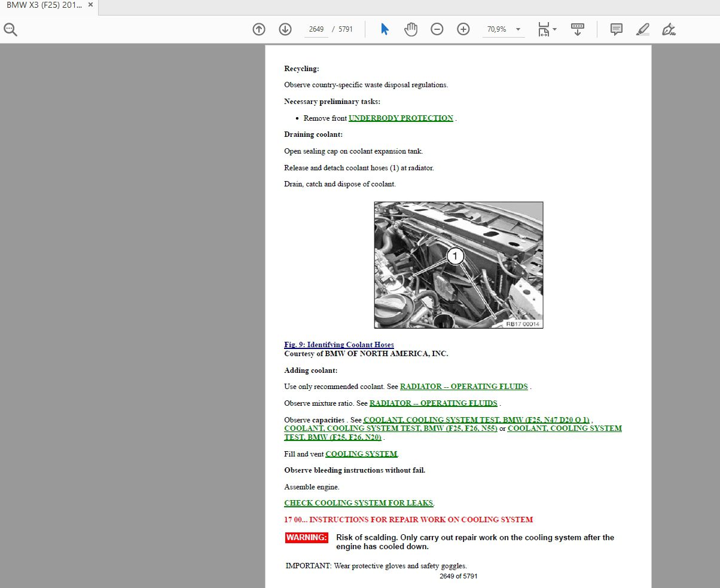Go to previous page arrow
This screenshot has width=720, height=588.
coord(259,29)
